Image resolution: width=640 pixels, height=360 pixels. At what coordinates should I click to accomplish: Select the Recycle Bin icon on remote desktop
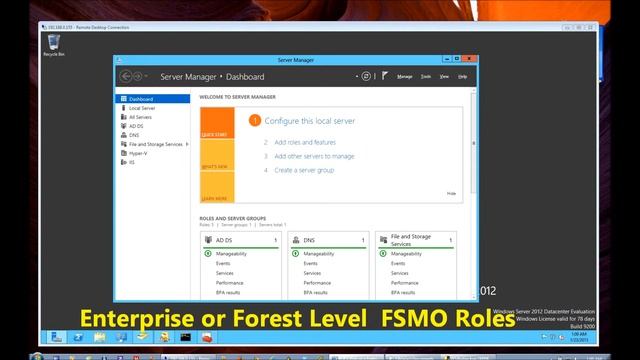coord(54,45)
